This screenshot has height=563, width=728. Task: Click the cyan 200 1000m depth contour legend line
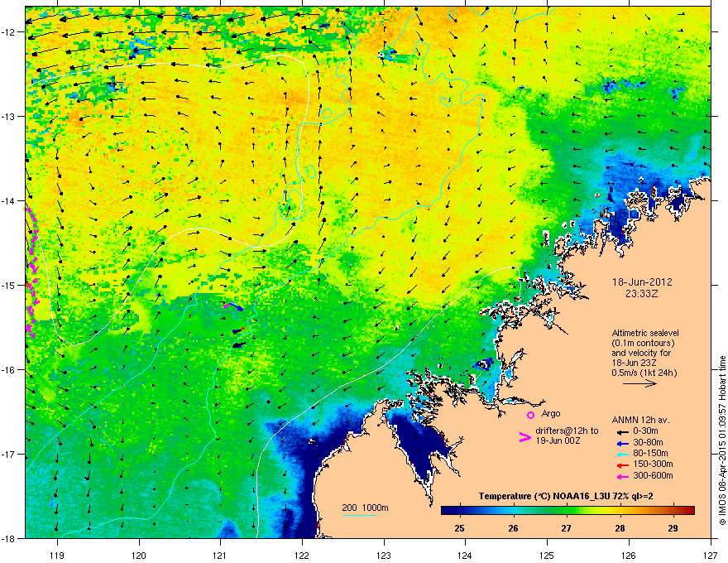(359, 516)
